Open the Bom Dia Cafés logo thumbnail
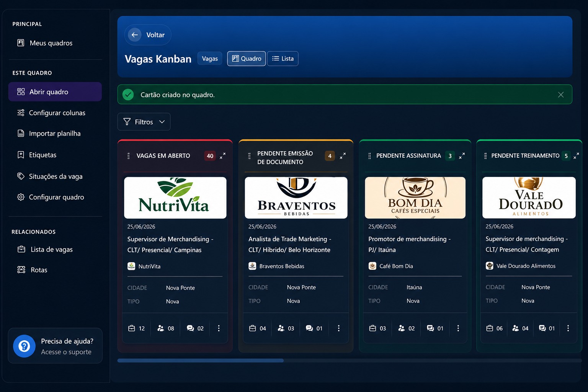Viewport: 588px width, 392px height. pos(415,198)
